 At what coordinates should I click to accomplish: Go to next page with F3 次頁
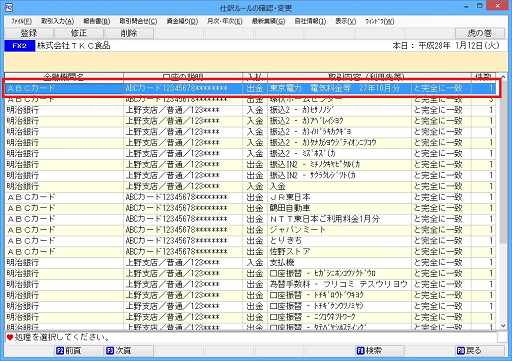tap(129, 351)
